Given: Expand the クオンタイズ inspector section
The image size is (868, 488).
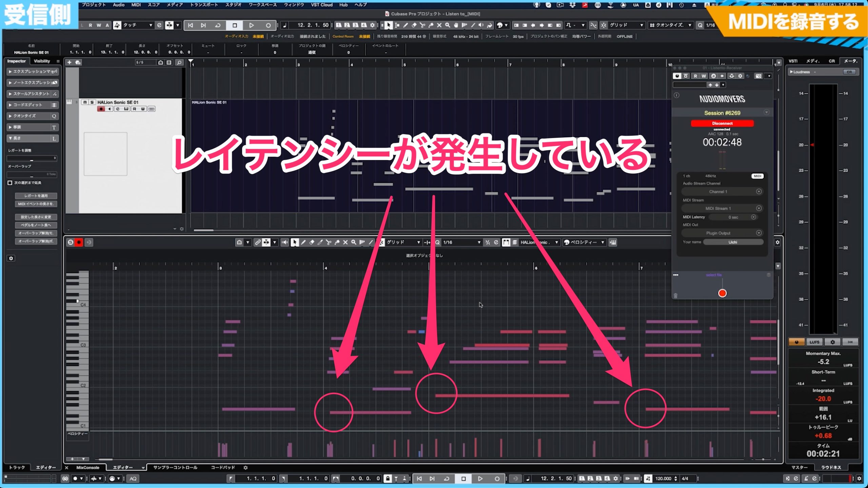Looking at the screenshot, I should [33, 116].
